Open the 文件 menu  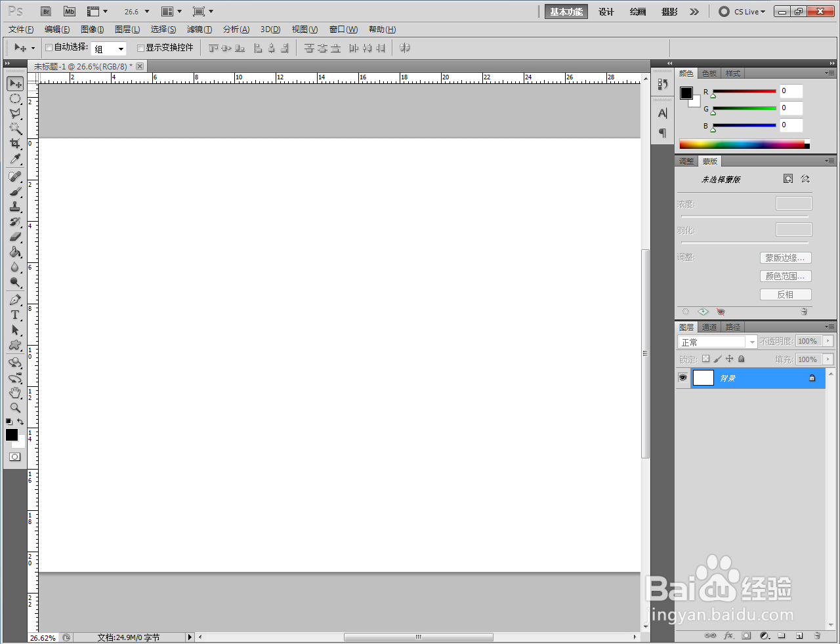tap(21, 30)
